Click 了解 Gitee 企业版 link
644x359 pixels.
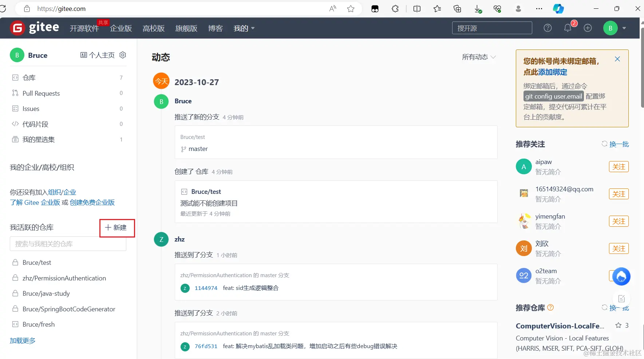(35, 202)
